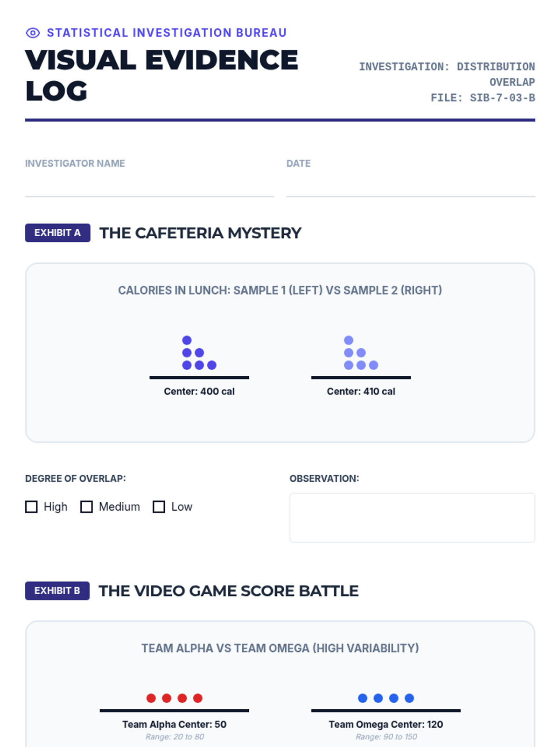The image size is (560, 747).
Task: Click inside the Observation text box
Action: (412, 517)
